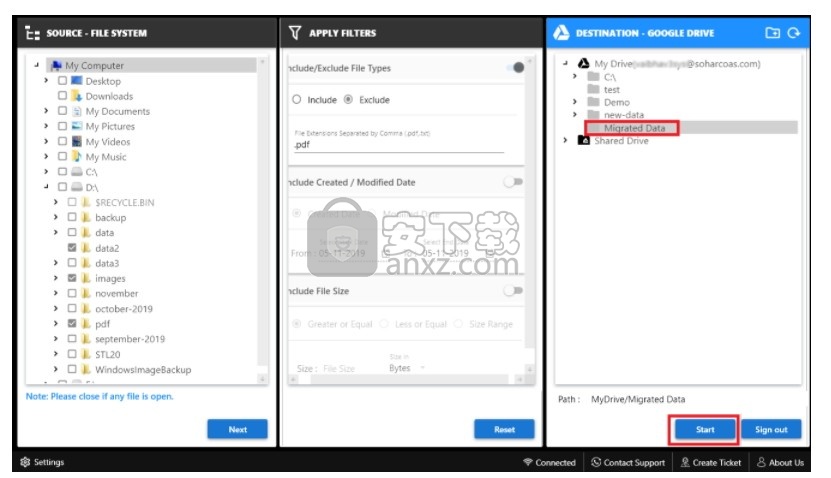
Task: Collapse the My Drive node
Action: pos(565,63)
